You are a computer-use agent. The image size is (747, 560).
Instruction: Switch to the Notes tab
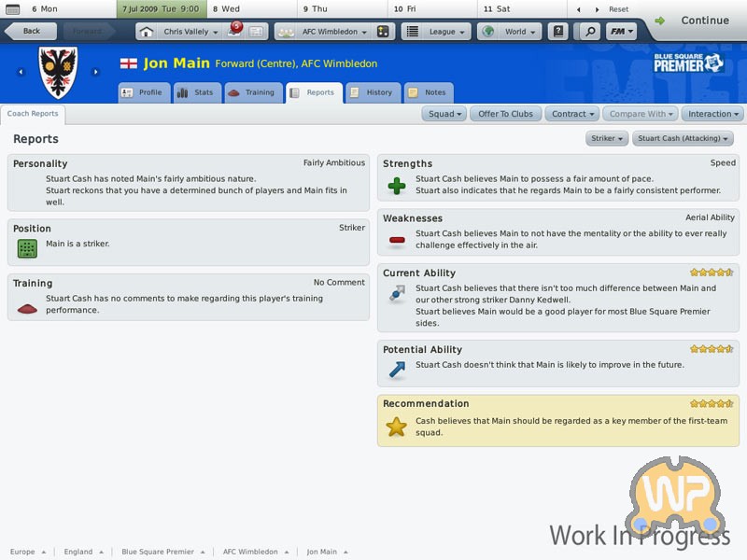[429, 92]
